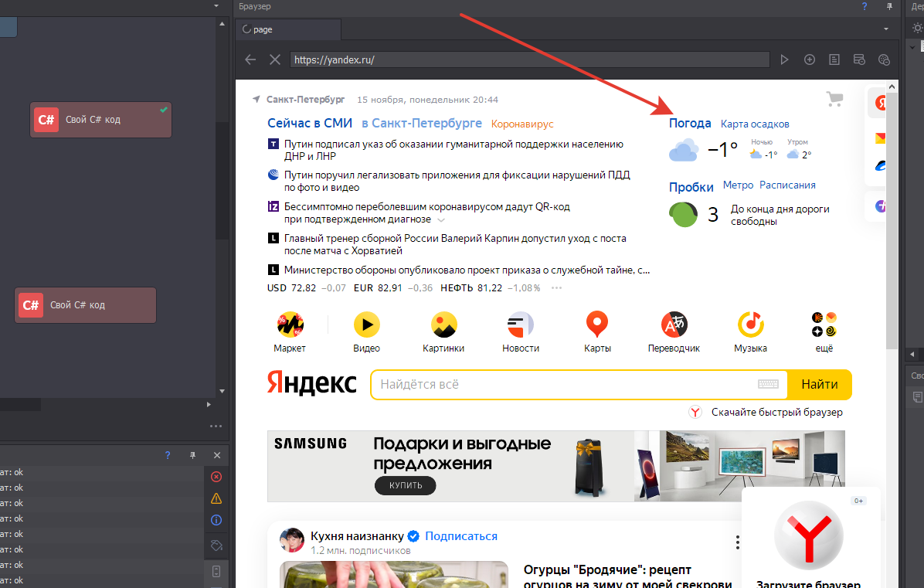This screenshot has height=588, width=924.
Task: Open the three-dots menu of Кухня наизнанку post
Action: pos(737,542)
